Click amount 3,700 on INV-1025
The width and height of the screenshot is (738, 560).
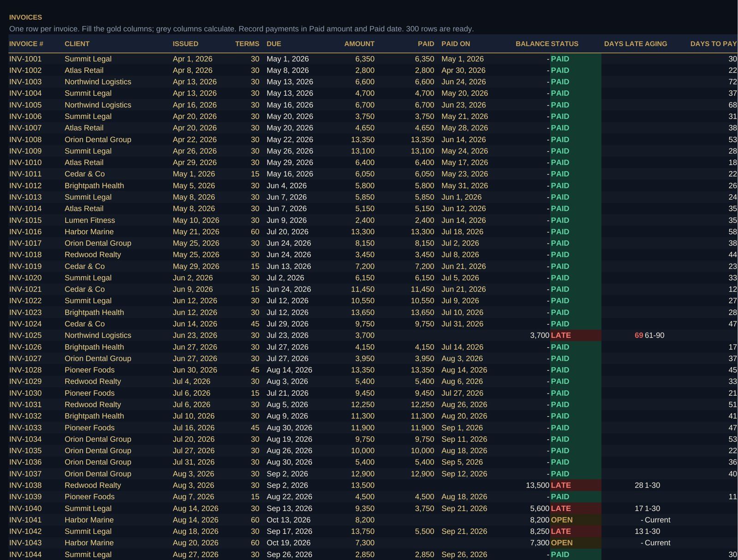pos(365,335)
